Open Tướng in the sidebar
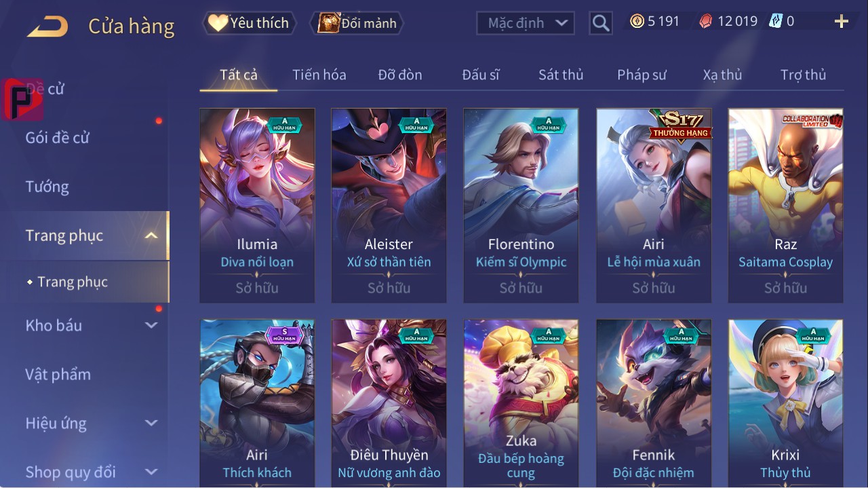Viewport: 868px width, 488px height. coord(47,187)
